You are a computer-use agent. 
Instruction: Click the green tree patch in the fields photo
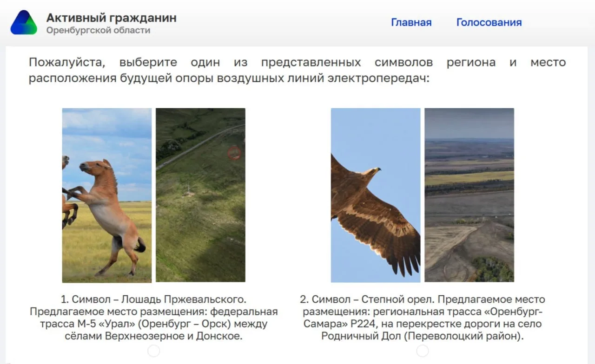[493, 268]
